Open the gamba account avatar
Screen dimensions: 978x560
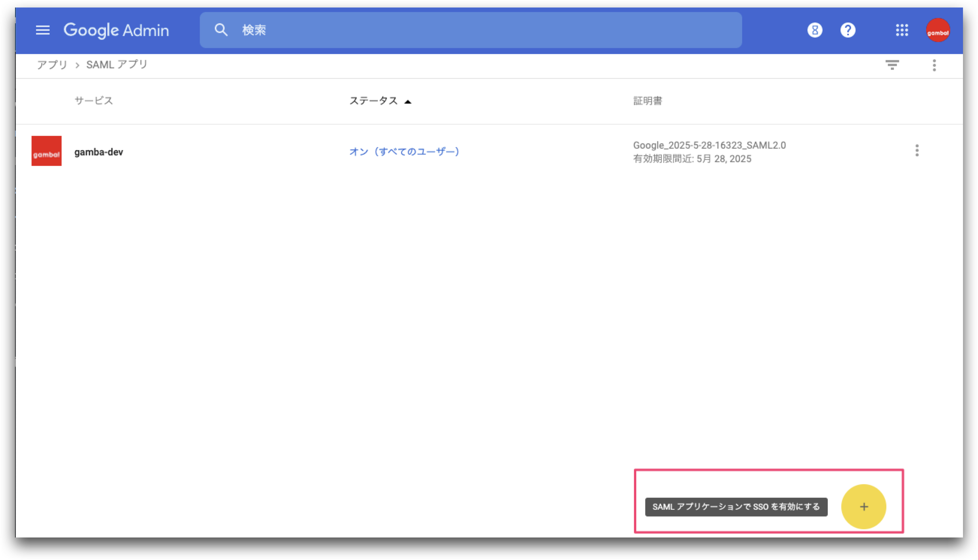click(x=937, y=30)
